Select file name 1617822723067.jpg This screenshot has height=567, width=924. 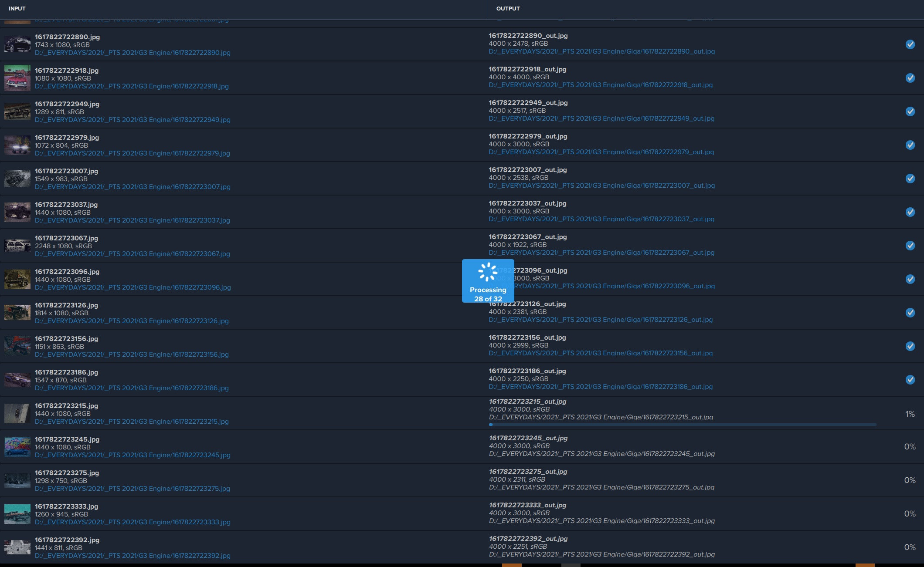click(66, 238)
